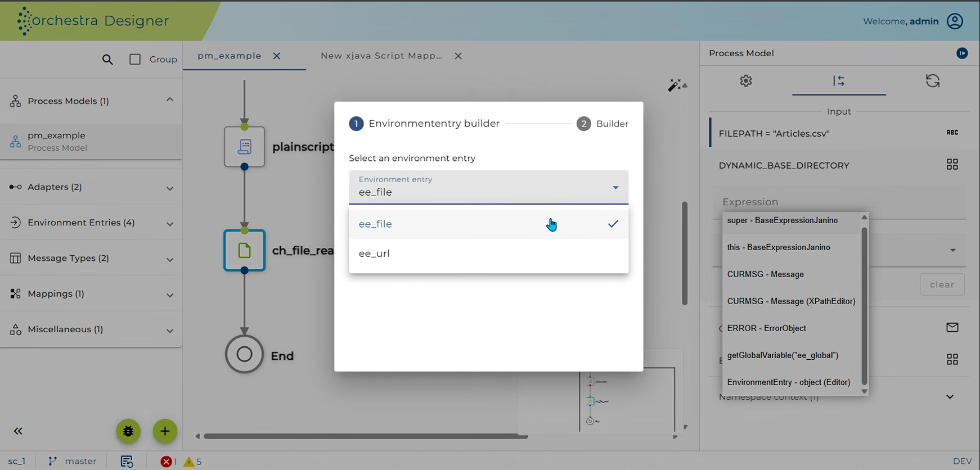Expand the Miscellaneous section
This screenshot has height=470, width=980.
(170, 331)
